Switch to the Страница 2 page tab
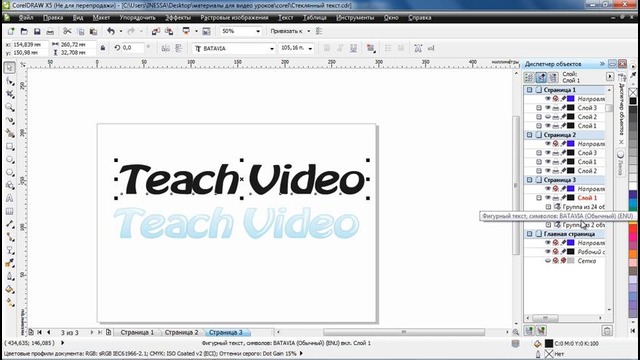The height and width of the screenshot is (360, 640). pyautogui.click(x=181, y=332)
